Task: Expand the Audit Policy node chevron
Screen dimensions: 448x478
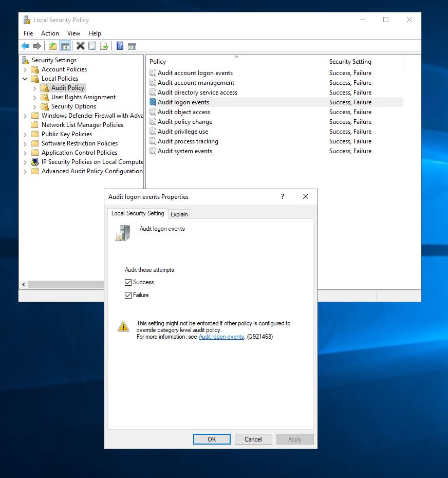Action: tap(35, 88)
